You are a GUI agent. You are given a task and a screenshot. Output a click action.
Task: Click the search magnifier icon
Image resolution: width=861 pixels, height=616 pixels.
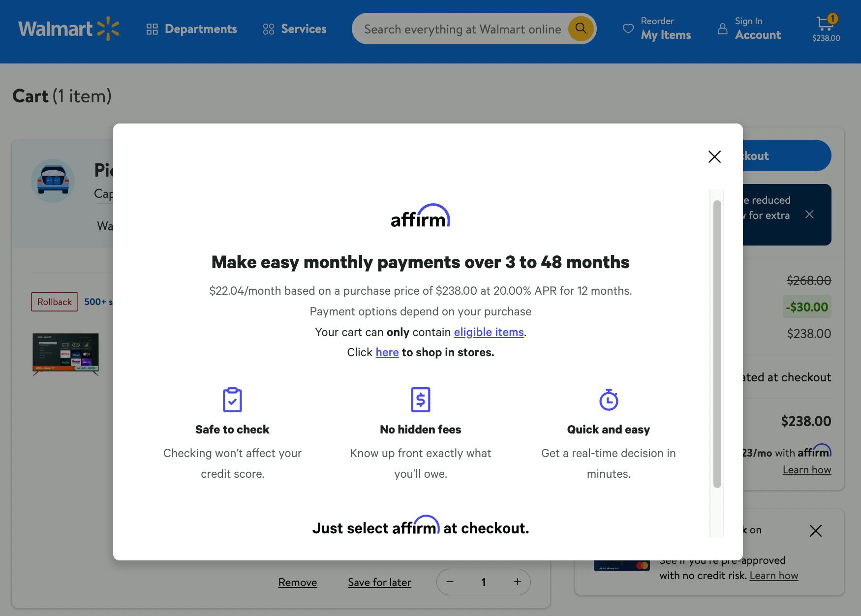pyautogui.click(x=581, y=29)
